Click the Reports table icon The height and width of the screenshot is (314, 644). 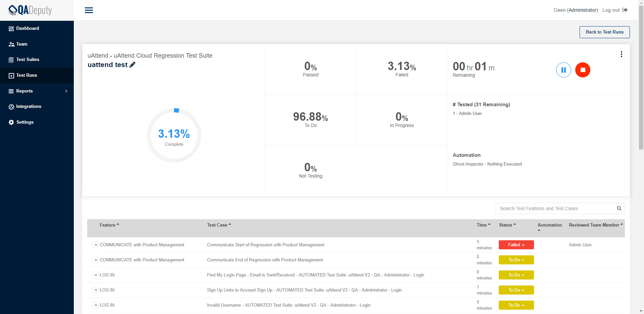coord(11,91)
